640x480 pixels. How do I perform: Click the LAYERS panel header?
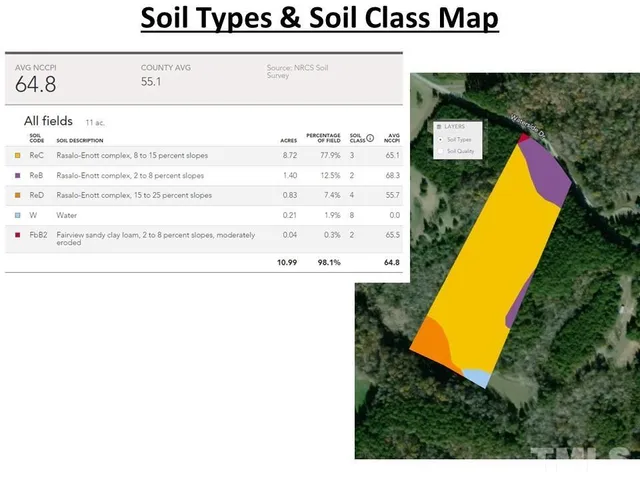[455, 127]
